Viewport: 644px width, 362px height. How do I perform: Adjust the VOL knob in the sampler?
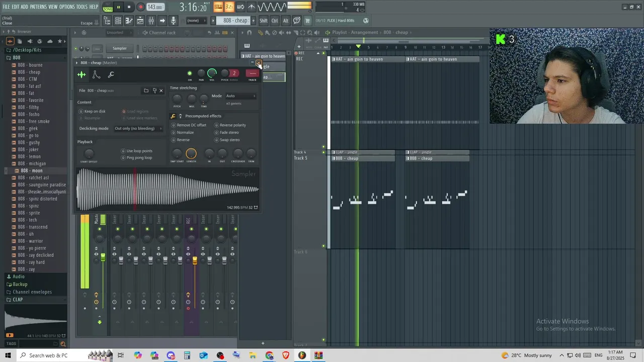click(x=212, y=73)
